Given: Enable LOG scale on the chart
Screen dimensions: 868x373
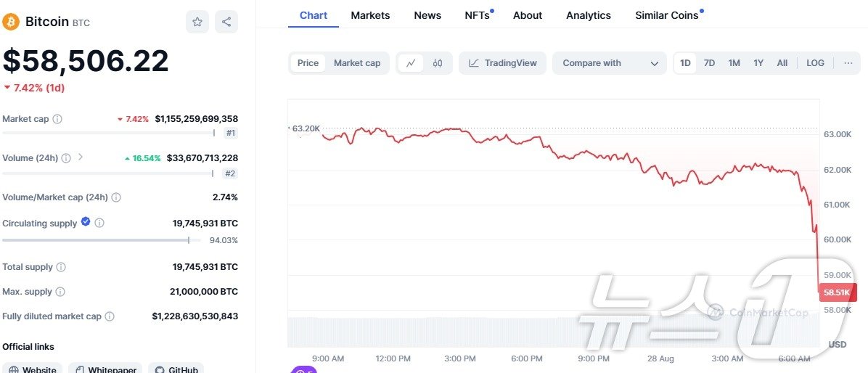Looking at the screenshot, I should pyautogui.click(x=815, y=63).
